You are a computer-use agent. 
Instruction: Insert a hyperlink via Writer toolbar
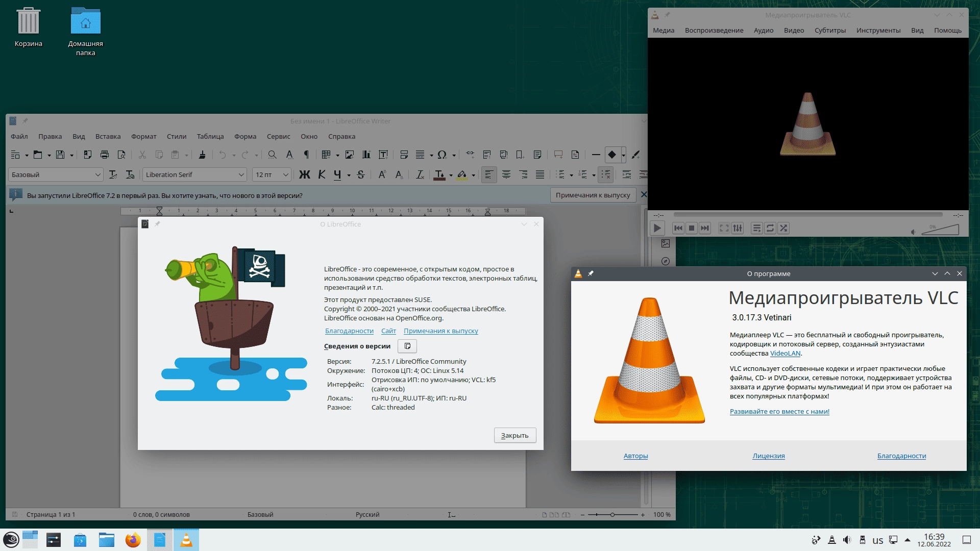[470, 155]
